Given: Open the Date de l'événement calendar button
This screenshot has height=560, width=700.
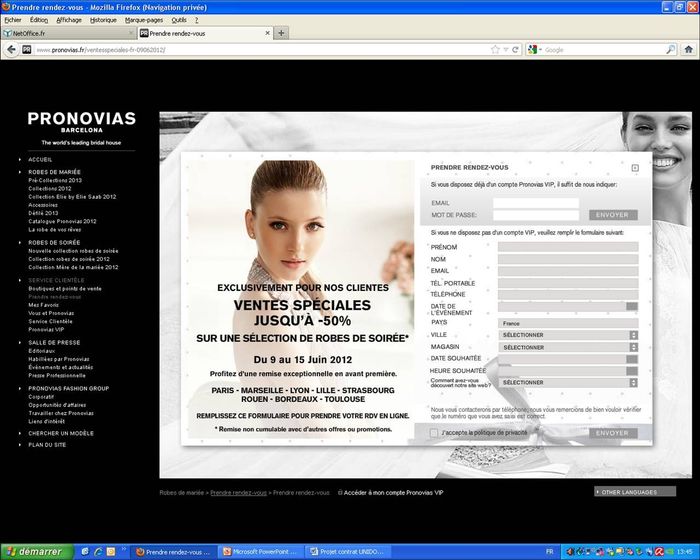Looking at the screenshot, I should [x=632, y=306].
